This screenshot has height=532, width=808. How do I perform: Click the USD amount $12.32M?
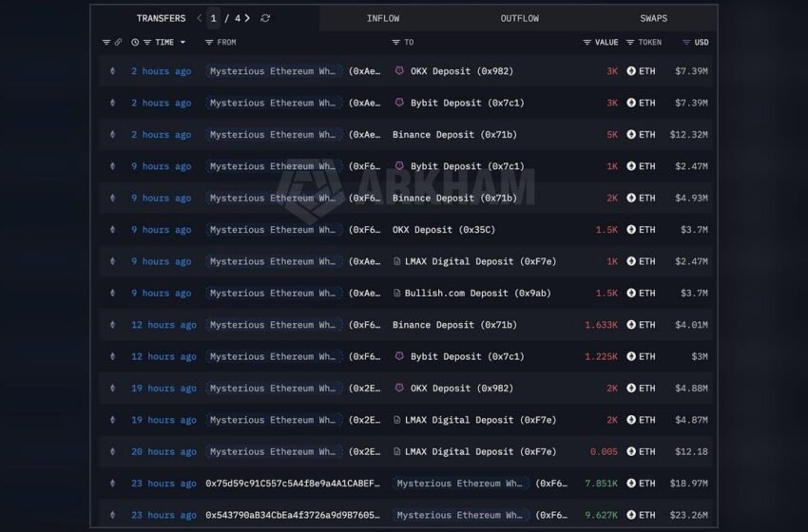coord(688,134)
